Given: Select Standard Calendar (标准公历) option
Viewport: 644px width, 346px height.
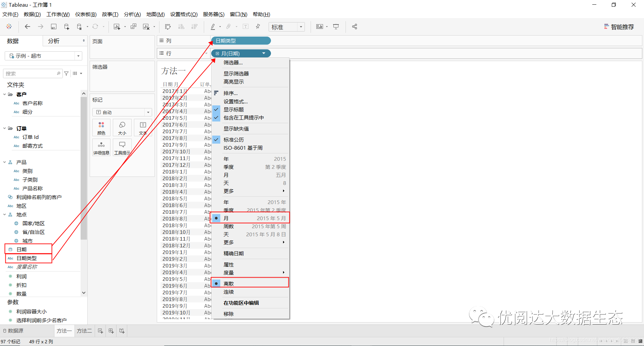Looking at the screenshot, I should coord(250,140).
